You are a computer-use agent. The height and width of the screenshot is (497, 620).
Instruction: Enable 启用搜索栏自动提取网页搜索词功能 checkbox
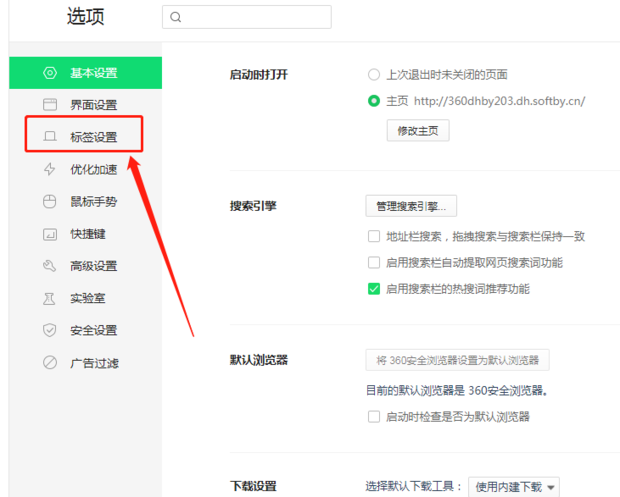374,263
